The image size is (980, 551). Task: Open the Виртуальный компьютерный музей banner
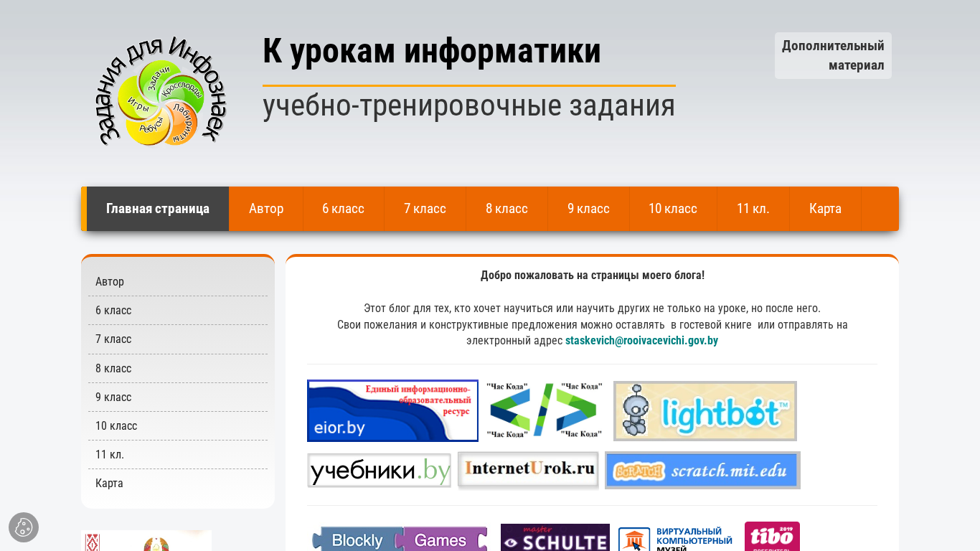(676, 540)
